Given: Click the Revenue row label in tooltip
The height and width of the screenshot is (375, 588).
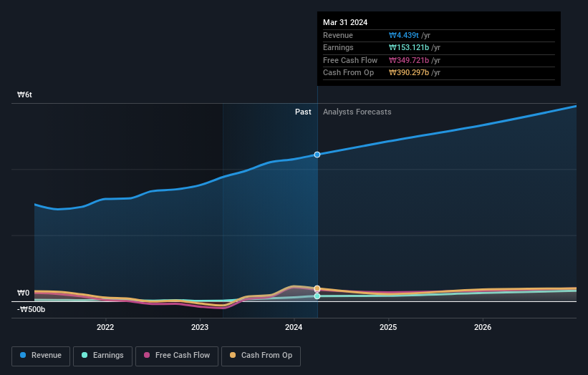Looking at the screenshot, I should (x=338, y=35).
